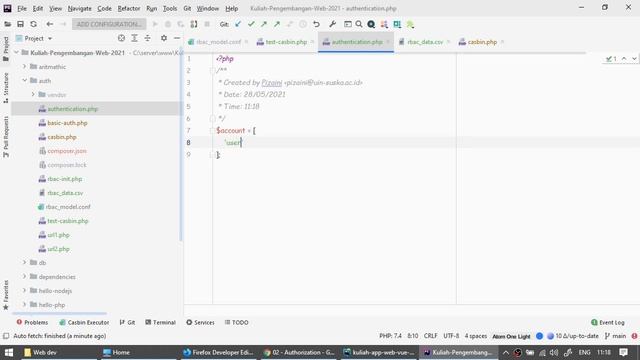Click Collapse All icon in Project panel
Screen dimensions: 640x360
[x=147, y=38]
